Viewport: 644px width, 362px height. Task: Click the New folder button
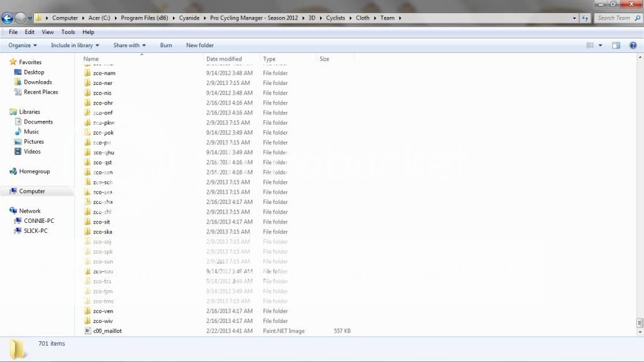coord(199,45)
